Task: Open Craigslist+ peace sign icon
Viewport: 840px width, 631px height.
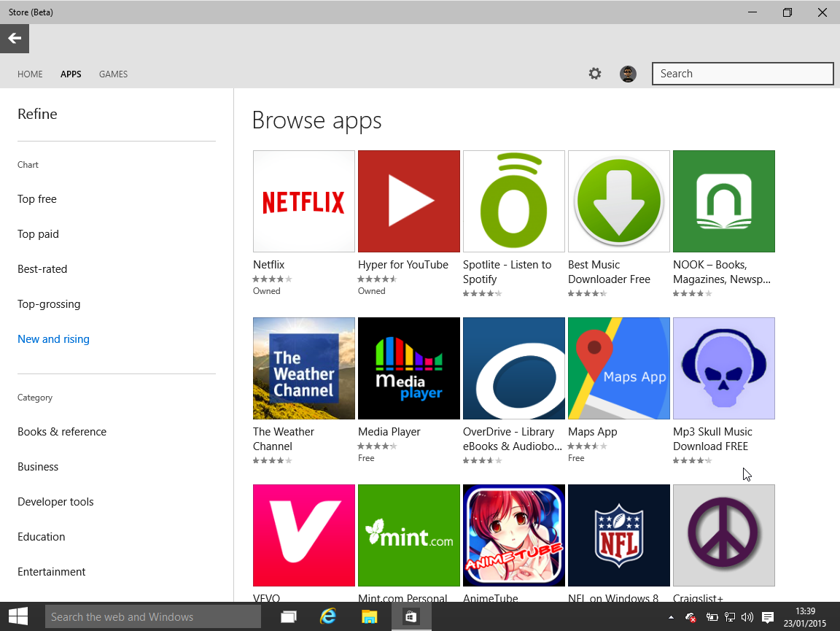Action: [724, 535]
